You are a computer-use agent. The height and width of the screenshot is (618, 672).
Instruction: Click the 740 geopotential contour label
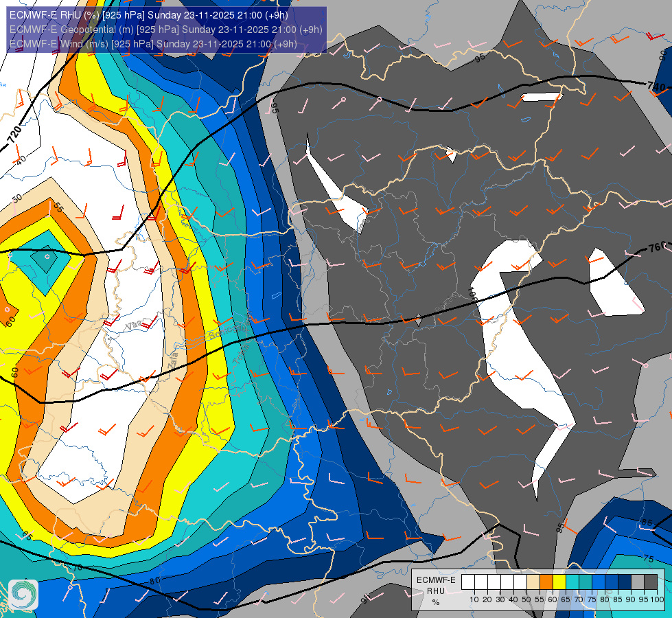pyautogui.click(x=656, y=87)
